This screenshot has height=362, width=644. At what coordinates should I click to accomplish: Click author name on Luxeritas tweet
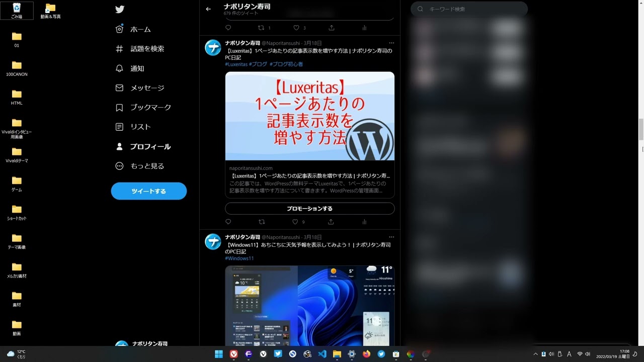click(x=243, y=43)
